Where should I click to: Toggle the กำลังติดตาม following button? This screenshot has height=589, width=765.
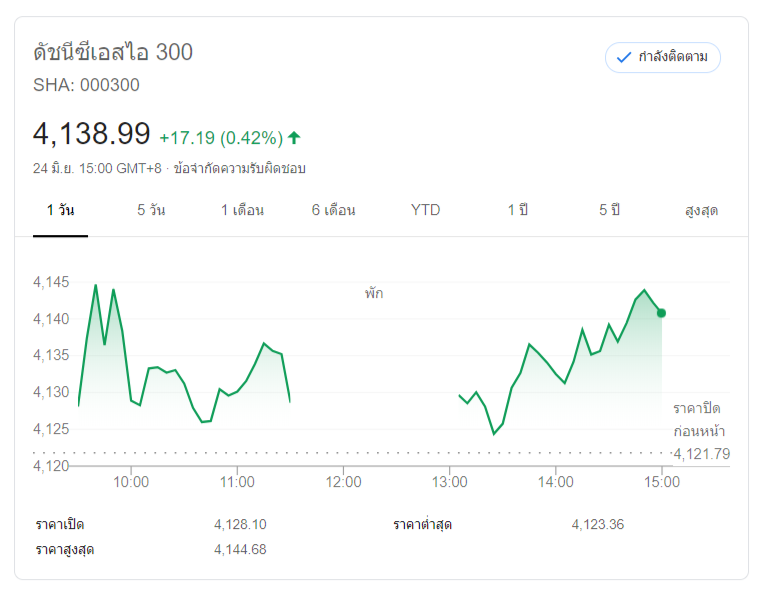click(x=662, y=58)
